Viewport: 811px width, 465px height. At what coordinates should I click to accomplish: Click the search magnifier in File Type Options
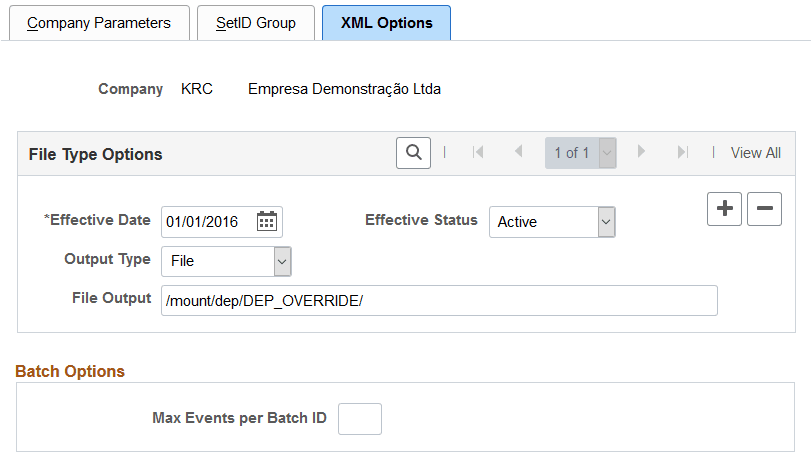click(x=413, y=153)
